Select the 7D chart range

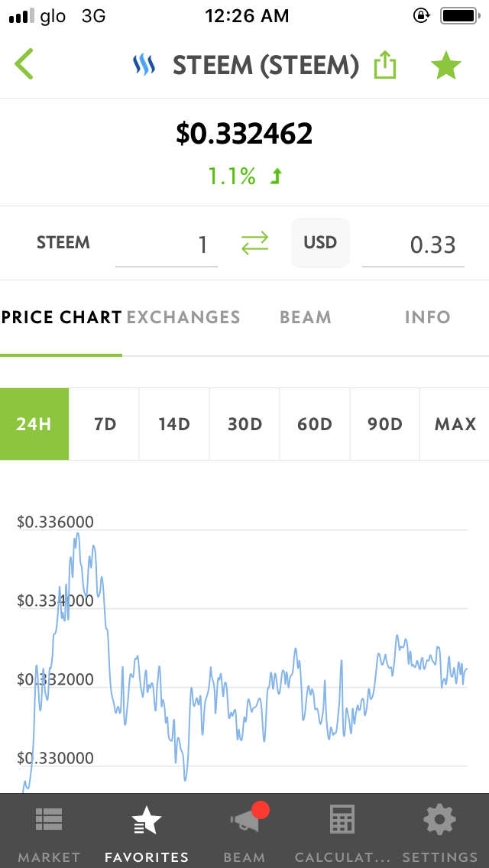click(105, 424)
